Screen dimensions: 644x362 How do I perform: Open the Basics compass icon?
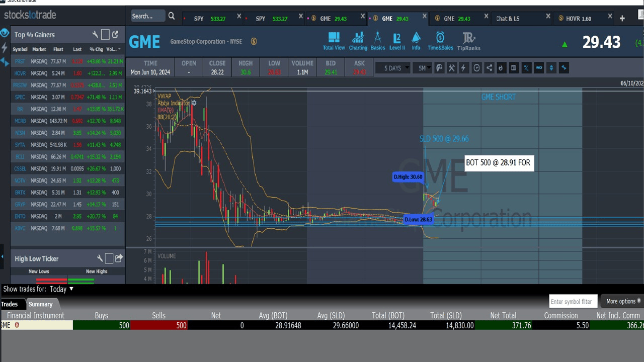pos(377,41)
